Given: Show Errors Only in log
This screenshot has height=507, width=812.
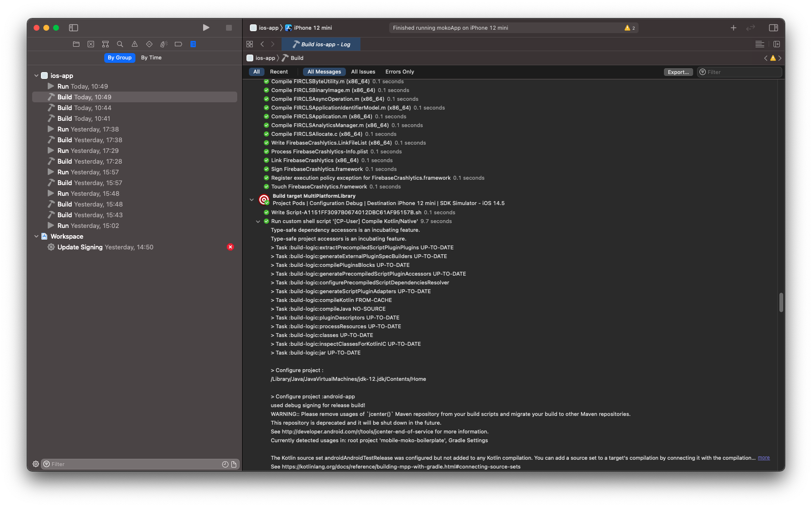Looking at the screenshot, I should 400,72.
